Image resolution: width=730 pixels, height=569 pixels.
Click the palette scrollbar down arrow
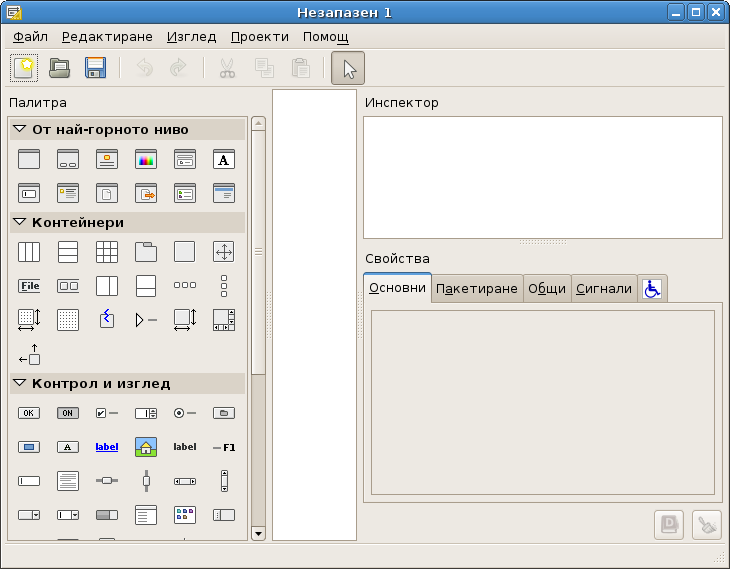[258, 534]
